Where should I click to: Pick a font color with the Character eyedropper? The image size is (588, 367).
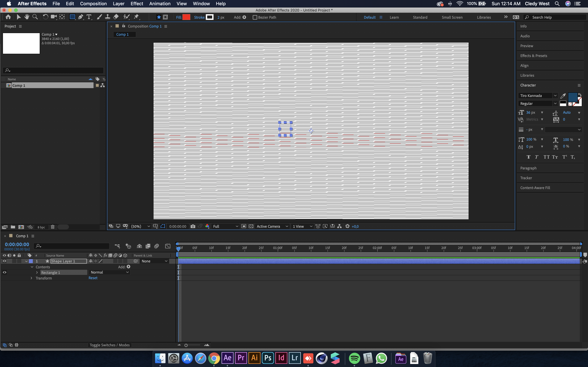pyautogui.click(x=563, y=96)
